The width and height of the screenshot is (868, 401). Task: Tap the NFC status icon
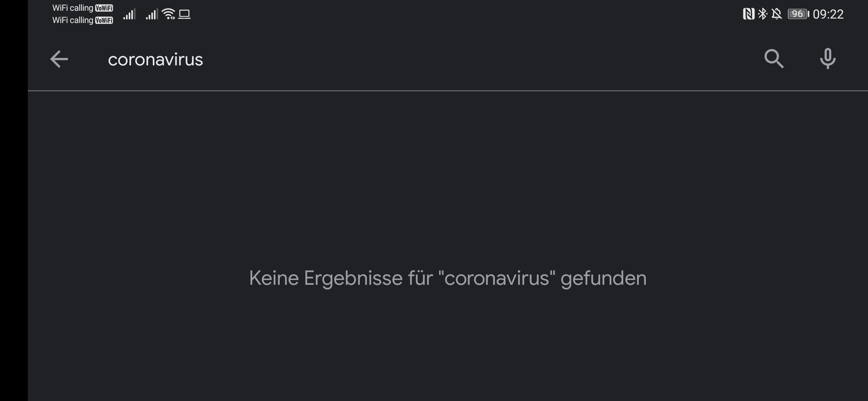point(748,14)
